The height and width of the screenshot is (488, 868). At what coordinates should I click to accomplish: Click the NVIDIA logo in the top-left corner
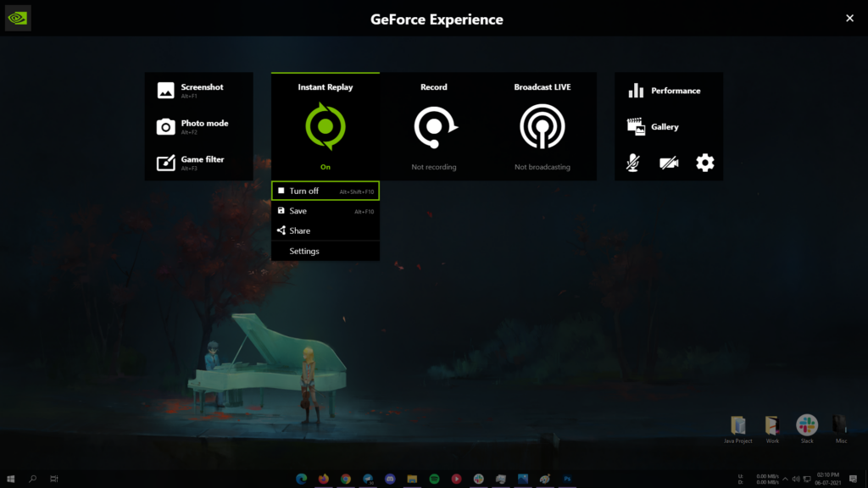17,17
